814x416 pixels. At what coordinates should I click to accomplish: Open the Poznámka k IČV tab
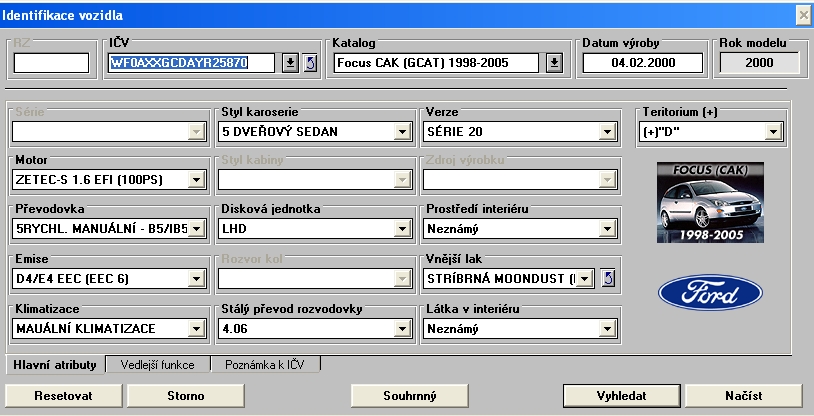[266, 365]
